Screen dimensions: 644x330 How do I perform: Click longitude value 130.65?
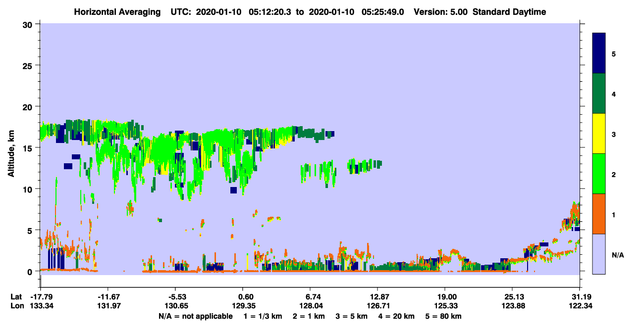pyautogui.click(x=175, y=306)
